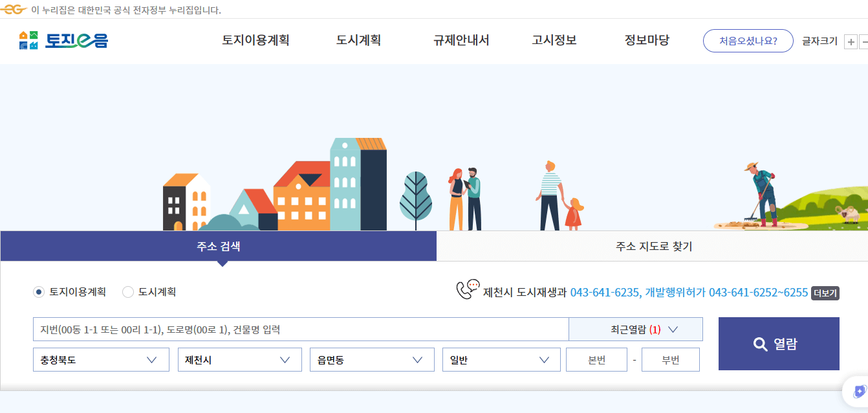The height and width of the screenshot is (413, 868).
Task: Select the 도시계획 radio button
Action: 128,292
